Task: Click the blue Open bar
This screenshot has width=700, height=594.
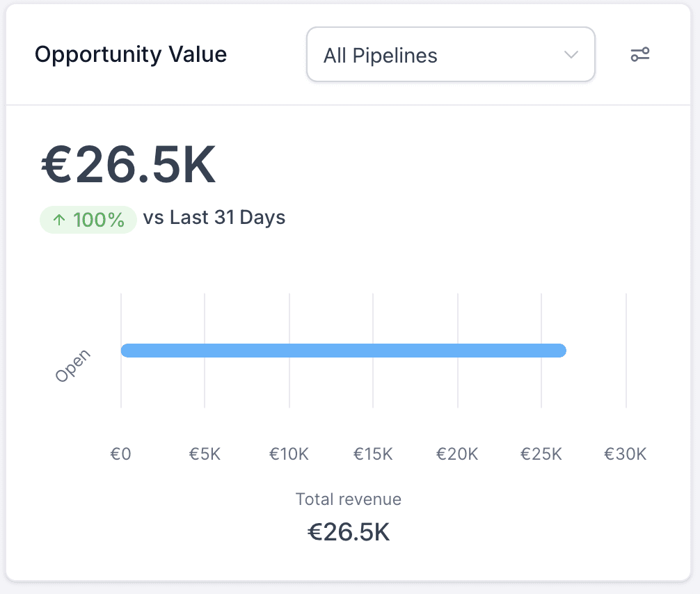Action: (x=343, y=351)
